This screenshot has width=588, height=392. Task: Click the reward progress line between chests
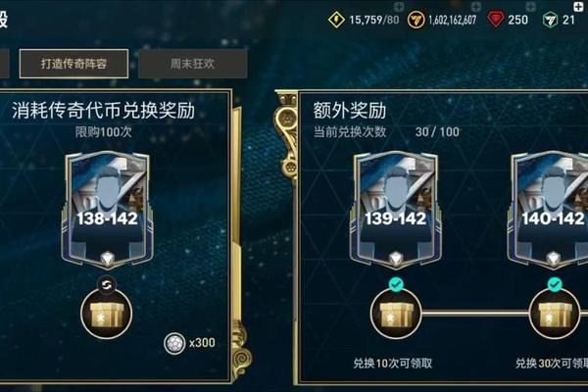point(475,314)
